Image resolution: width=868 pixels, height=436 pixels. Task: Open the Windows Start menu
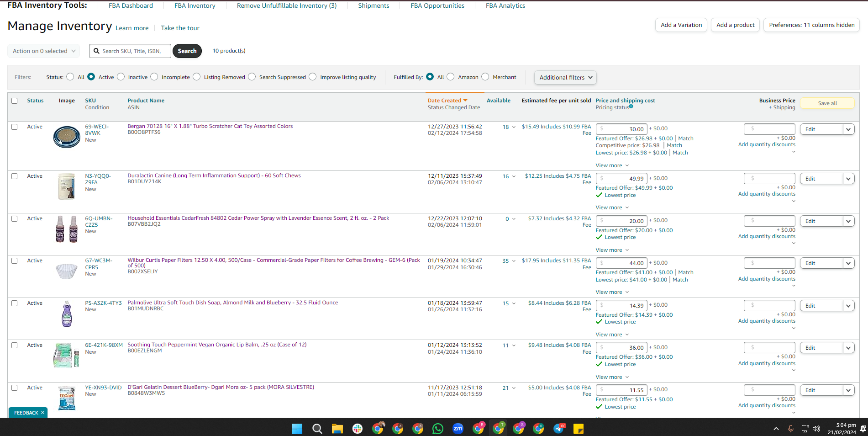(297, 429)
